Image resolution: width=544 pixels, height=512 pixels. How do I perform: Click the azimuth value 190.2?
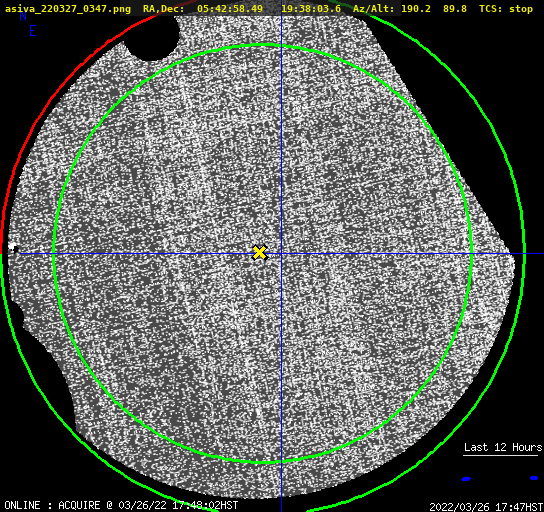coord(416,9)
